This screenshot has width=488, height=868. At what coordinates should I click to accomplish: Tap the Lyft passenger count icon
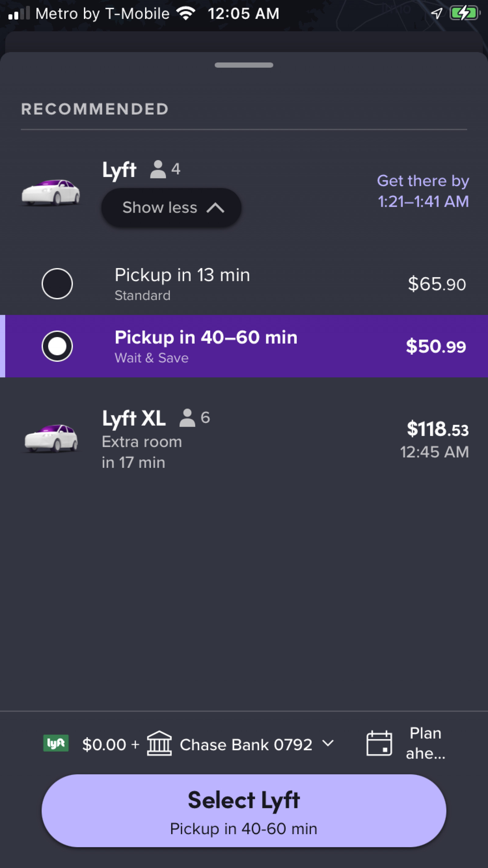pos(158,169)
